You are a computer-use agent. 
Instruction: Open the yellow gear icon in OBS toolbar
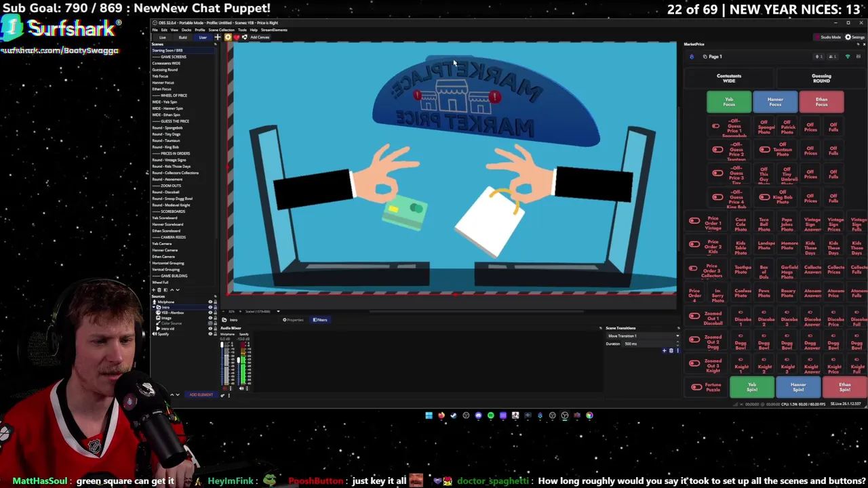tap(228, 37)
